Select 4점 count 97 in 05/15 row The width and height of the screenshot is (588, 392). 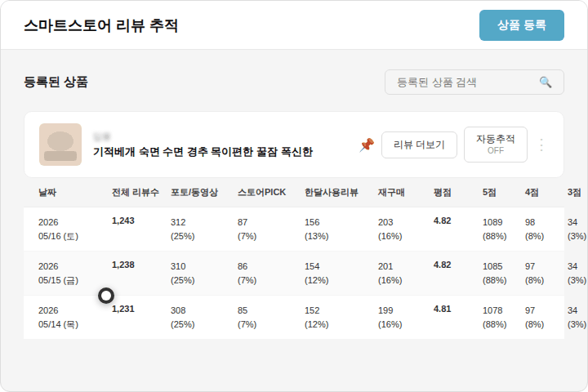coord(530,266)
